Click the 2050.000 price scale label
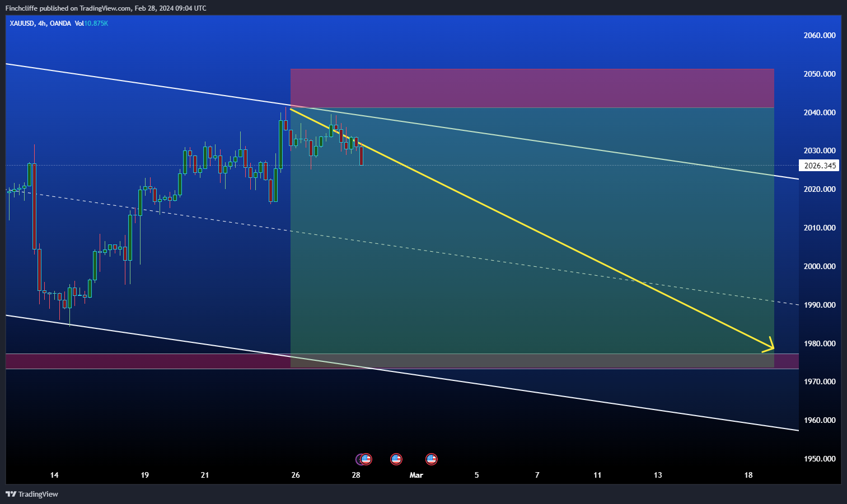 click(820, 74)
